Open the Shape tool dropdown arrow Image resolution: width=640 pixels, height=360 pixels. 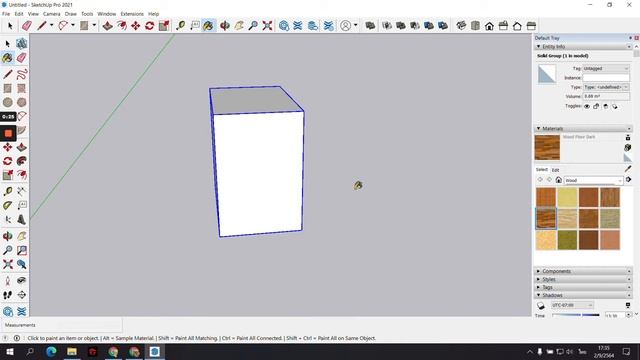(x=94, y=26)
